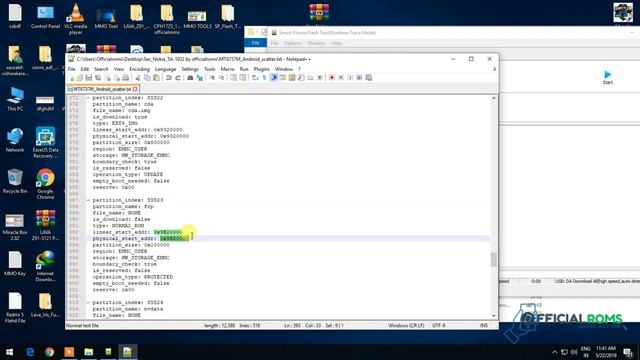Click the 'operation_type: PROTECTED' line
Image resolution: width=640 pixels, height=360 pixels.
(132, 277)
